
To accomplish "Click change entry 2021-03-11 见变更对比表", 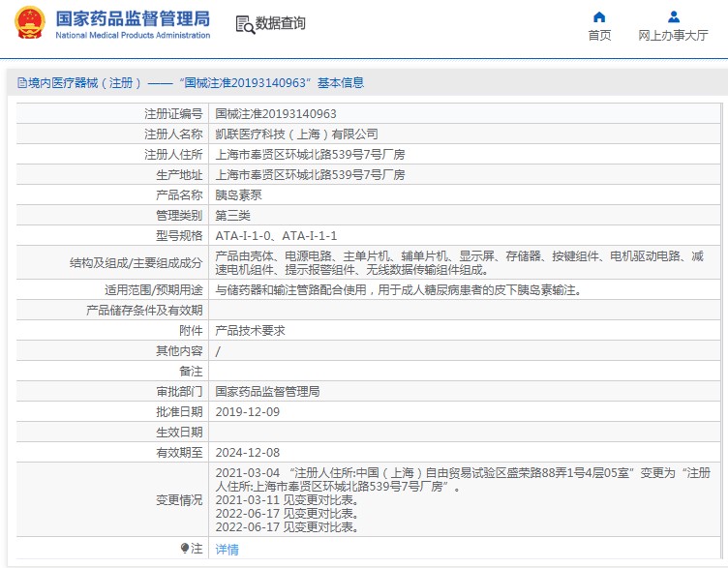I will click(287, 500).
